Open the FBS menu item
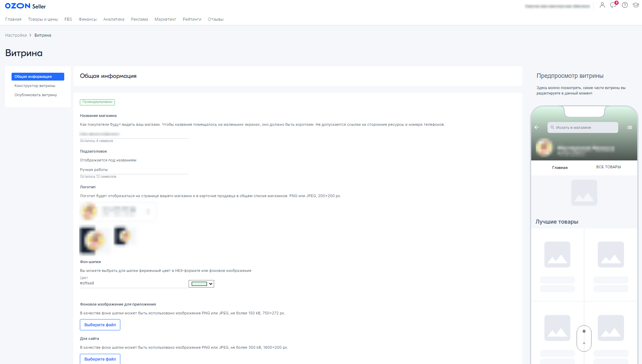 coord(68,19)
